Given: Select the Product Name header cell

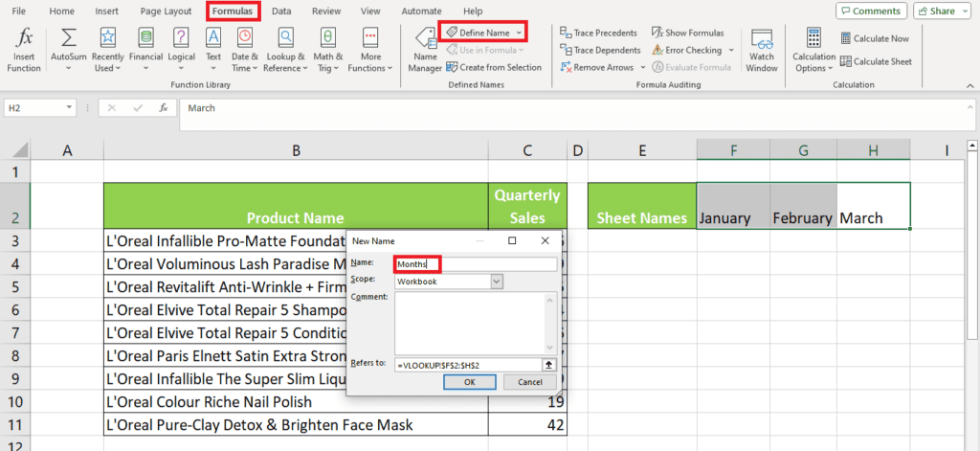Looking at the screenshot, I should click(297, 206).
